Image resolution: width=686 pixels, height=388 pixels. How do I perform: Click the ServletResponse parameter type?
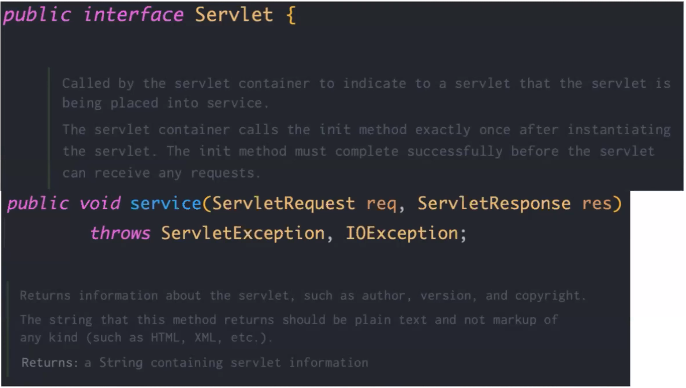tap(494, 203)
